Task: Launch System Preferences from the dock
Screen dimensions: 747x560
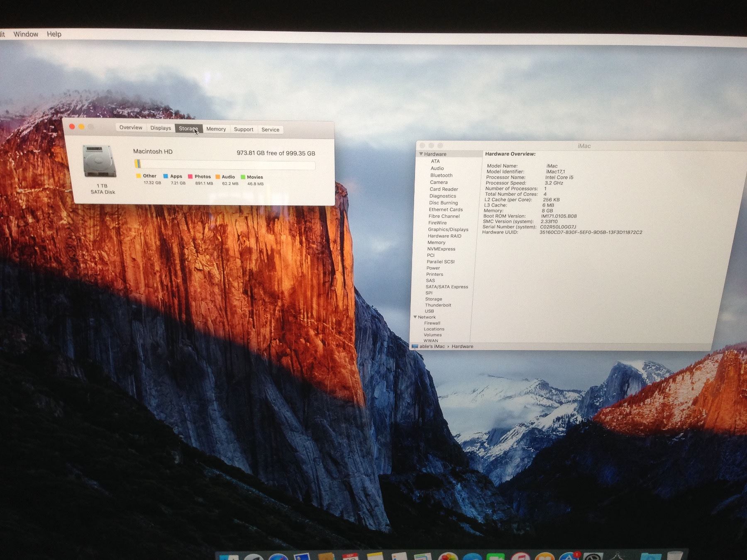Action: pos(593,557)
